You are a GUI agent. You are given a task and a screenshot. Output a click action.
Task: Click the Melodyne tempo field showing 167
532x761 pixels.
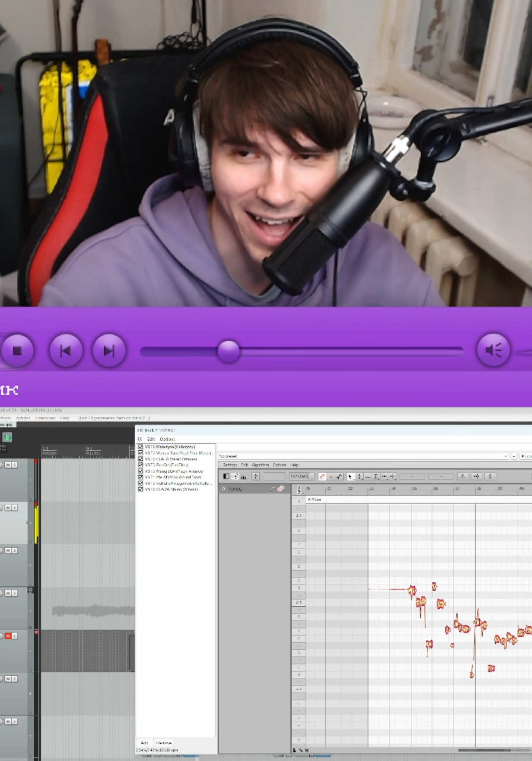(299, 476)
